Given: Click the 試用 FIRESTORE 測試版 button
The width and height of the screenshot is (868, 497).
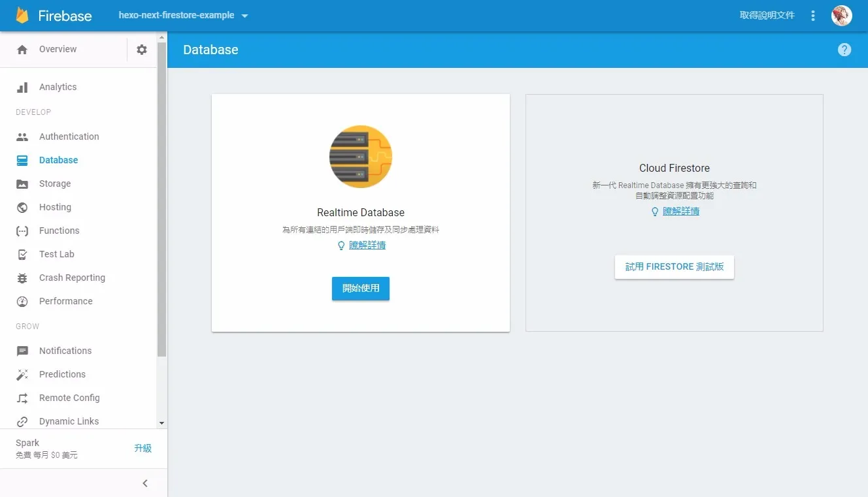Looking at the screenshot, I should [674, 267].
